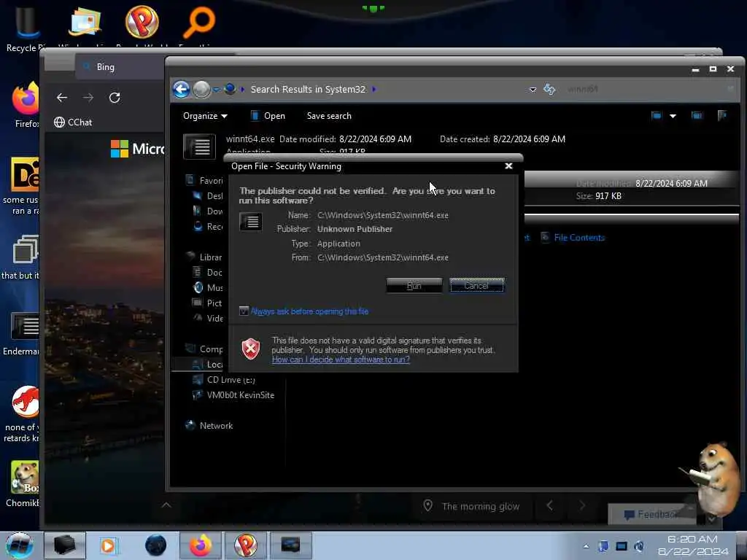Viewport: 747px width, 560px height.
Task: Click the red shield warning icon
Action: click(x=251, y=349)
